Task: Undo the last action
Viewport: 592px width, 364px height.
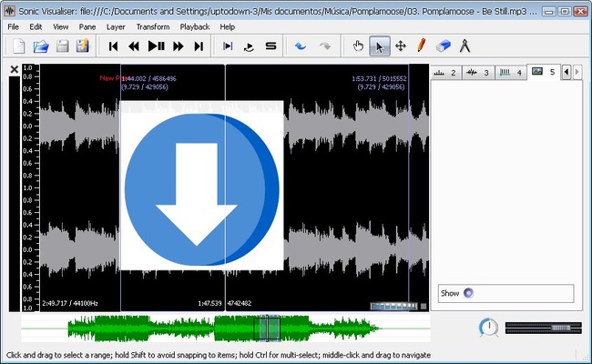Action: [x=301, y=46]
